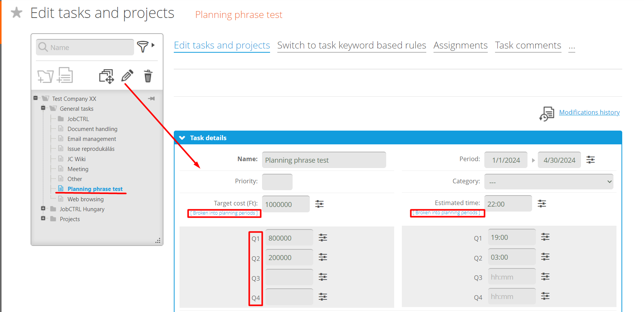Select the Email management task
Image resolution: width=644 pixels, height=312 pixels.
pyautogui.click(x=92, y=139)
